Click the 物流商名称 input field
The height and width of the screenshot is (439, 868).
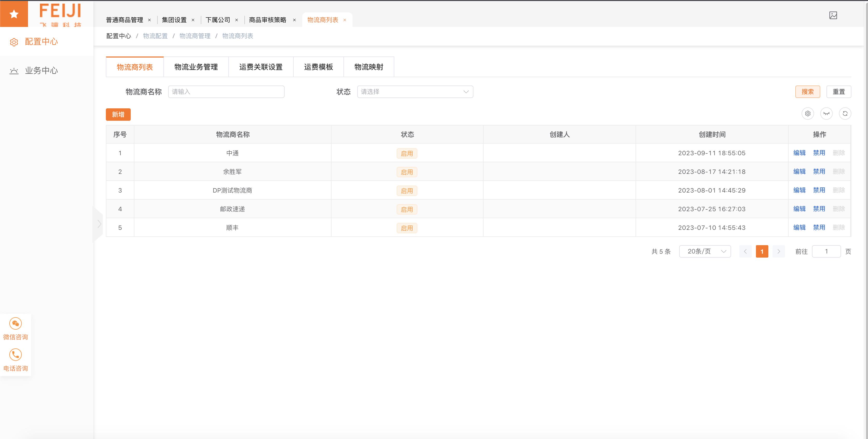pos(226,91)
